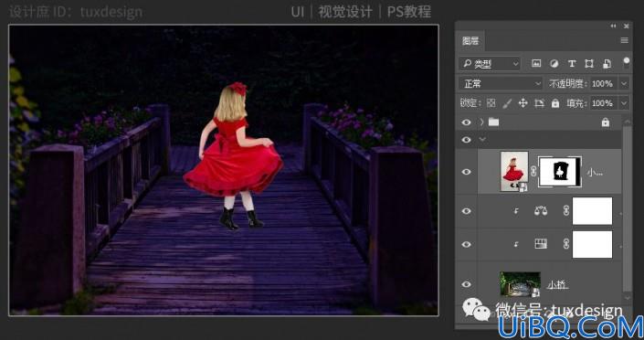The height and width of the screenshot is (340, 644).
Task: Click the 填充 100% value field
Action: pos(604,103)
